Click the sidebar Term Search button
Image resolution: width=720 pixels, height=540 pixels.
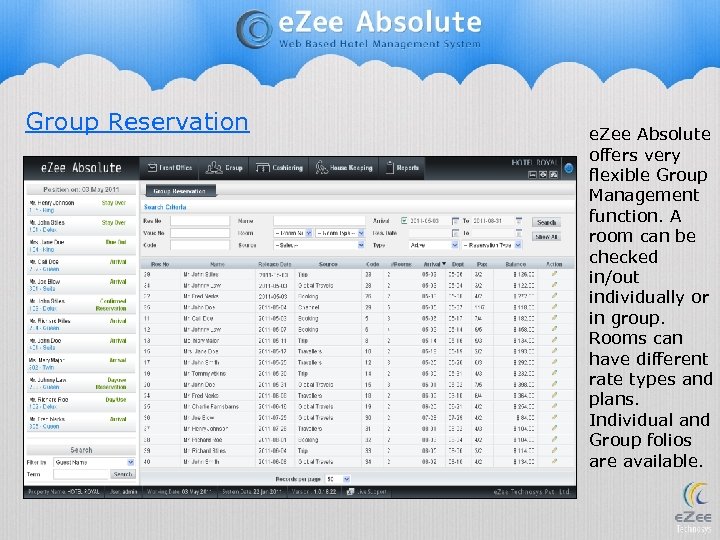coord(123,474)
